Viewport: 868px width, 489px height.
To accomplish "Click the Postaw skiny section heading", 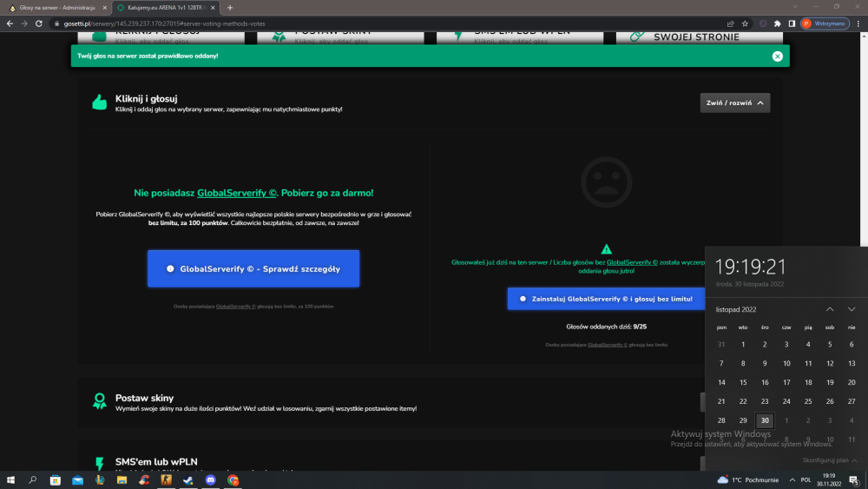I will click(144, 398).
